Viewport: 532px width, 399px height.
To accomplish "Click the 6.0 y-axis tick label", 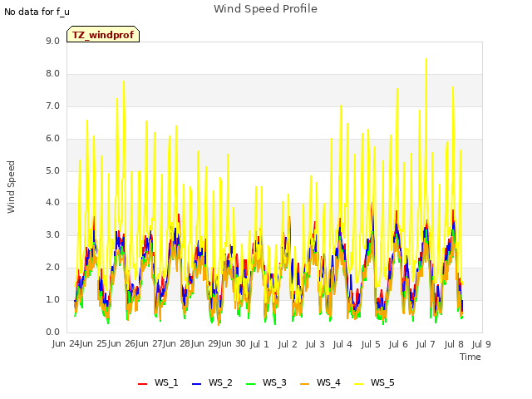I will [52, 139].
